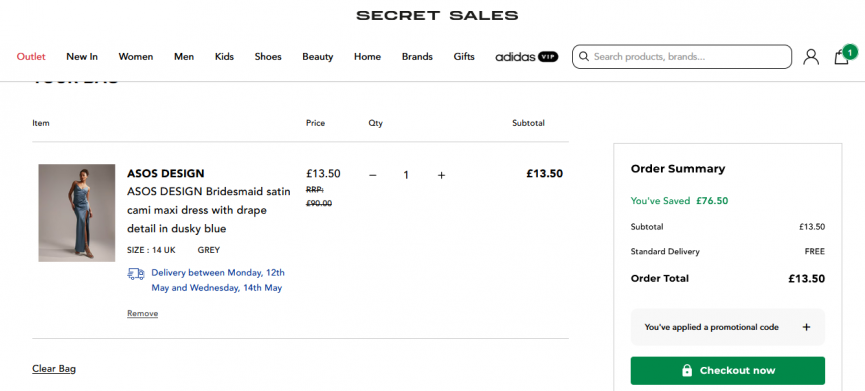Image resolution: width=865 pixels, height=391 pixels.
Task: Click the Checkout now button
Action: (727, 371)
